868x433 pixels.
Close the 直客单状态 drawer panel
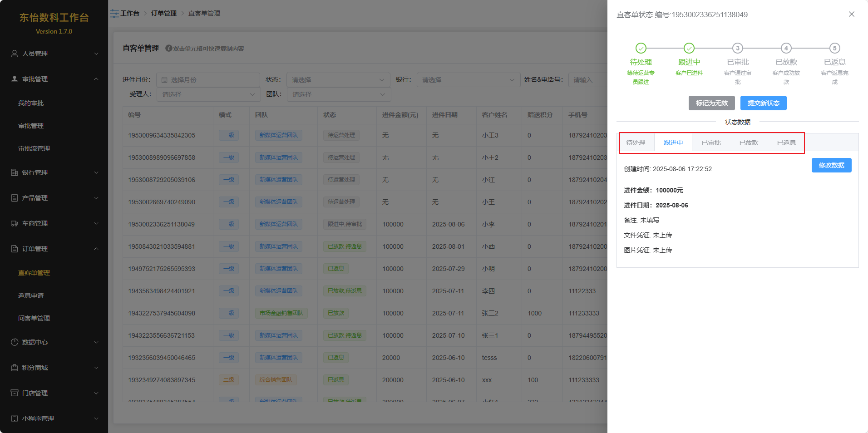pos(851,14)
